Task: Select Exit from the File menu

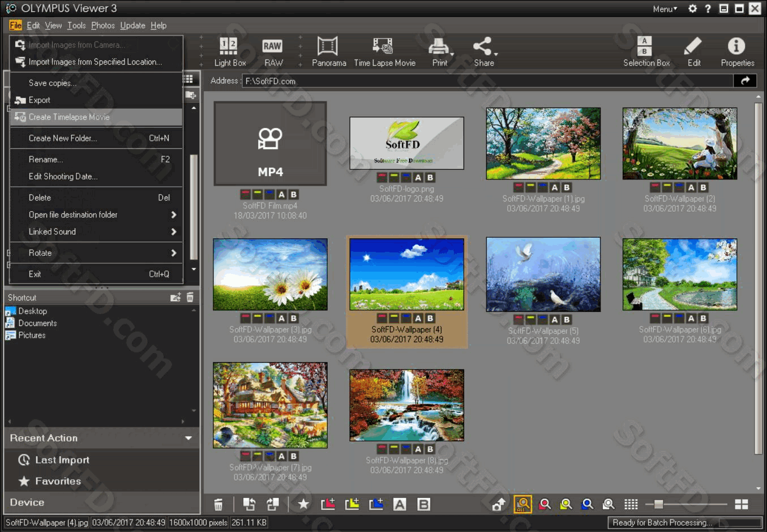Action: point(96,274)
